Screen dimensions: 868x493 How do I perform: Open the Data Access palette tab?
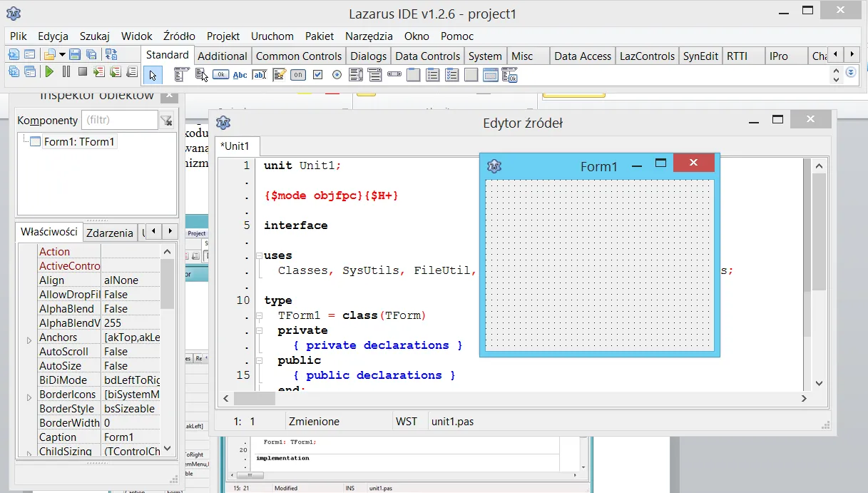pos(583,56)
